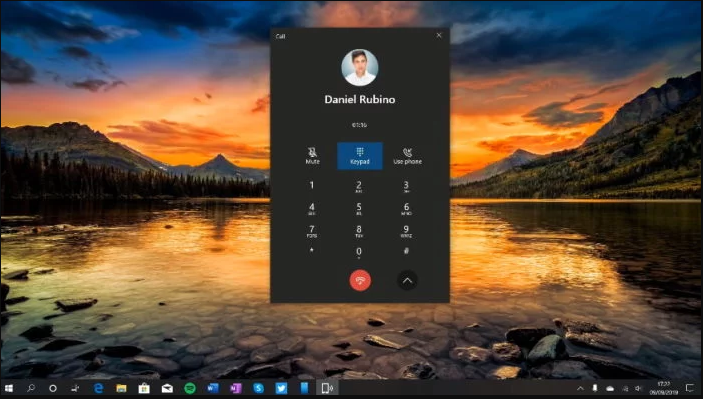This screenshot has width=703, height=399.
Task: Open the network tray icon
Action: tap(625, 389)
